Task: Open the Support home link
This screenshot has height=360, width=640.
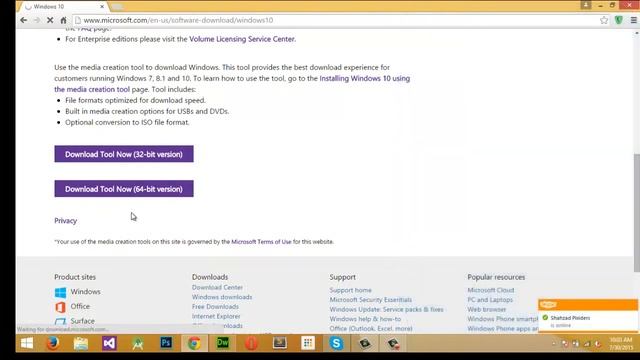Action: coord(351,290)
